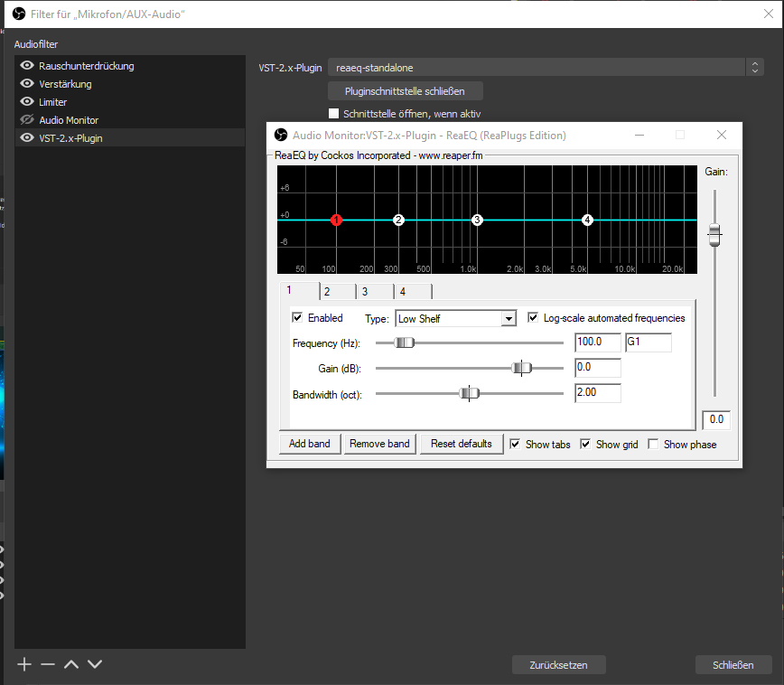
Task: Enable the hidden Audio Monitor filter
Action: click(x=27, y=120)
